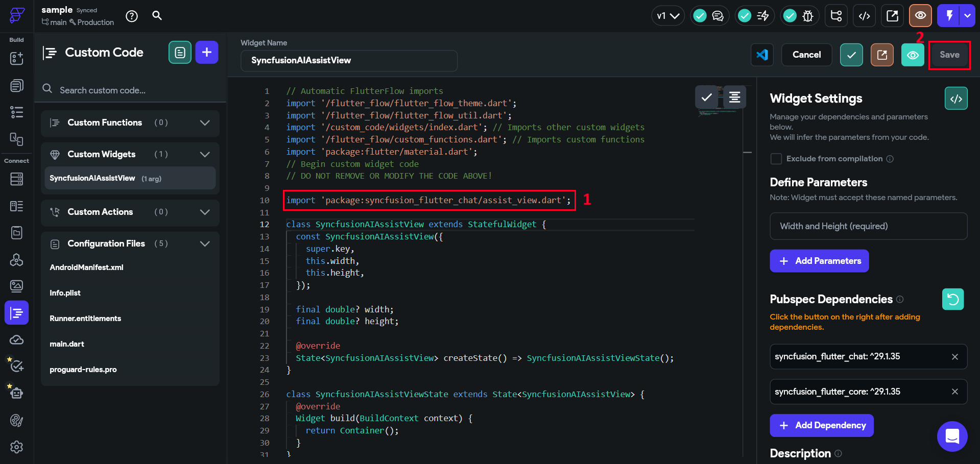
Task: Save the SyncfusionAIAssistView widget
Action: pyautogui.click(x=949, y=55)
